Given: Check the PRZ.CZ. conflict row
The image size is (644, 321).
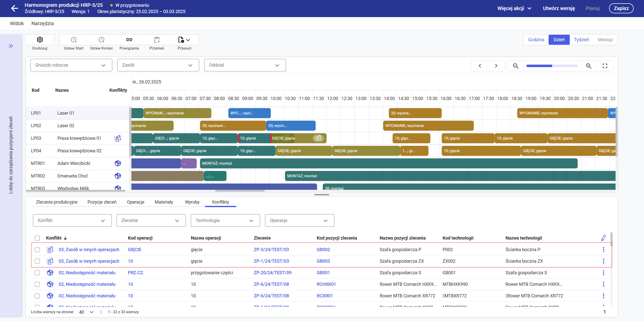Looking at the screenshot, I should point(37,273).
